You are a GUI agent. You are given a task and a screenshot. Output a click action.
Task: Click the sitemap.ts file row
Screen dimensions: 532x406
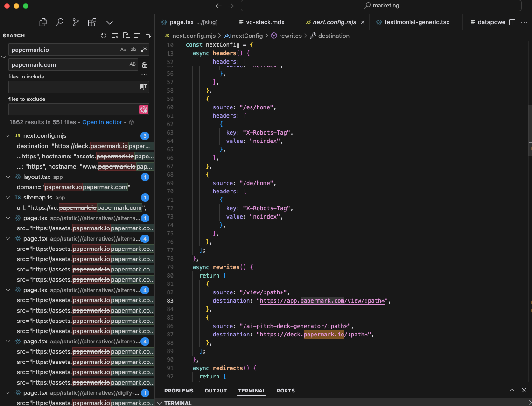tap(77, 198)
